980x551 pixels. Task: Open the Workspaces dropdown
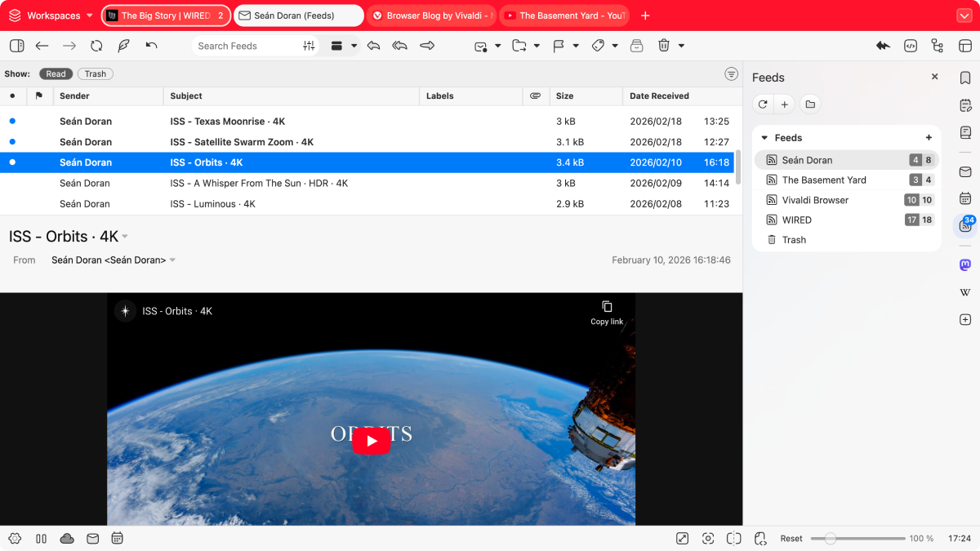tap(52, 16)
